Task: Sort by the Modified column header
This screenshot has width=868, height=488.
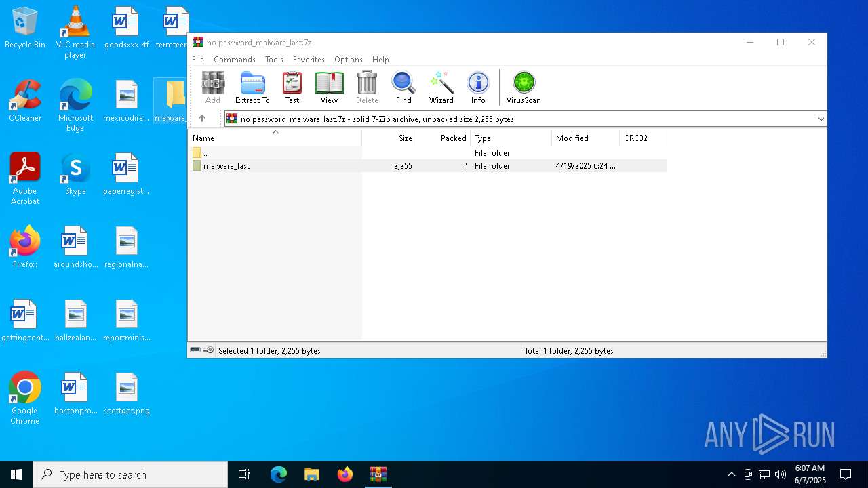Action: pyautogui.click(x=585, y=138)
